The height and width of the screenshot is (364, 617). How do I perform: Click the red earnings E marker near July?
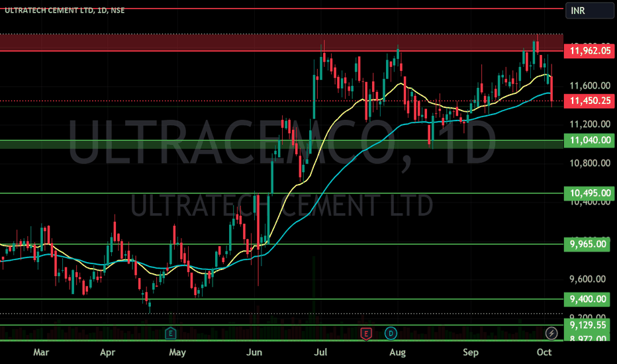coord(366,334)
